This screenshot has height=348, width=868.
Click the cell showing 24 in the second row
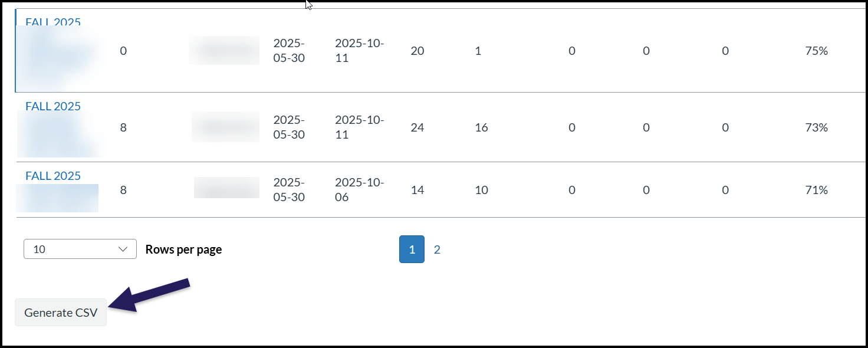coord(417,127)
